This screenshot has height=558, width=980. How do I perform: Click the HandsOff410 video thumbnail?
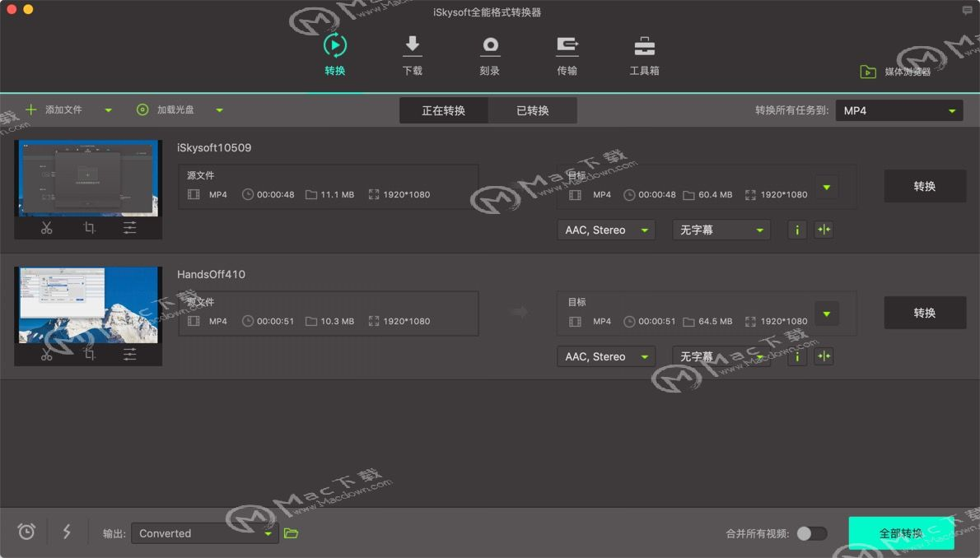click(88, 305)
